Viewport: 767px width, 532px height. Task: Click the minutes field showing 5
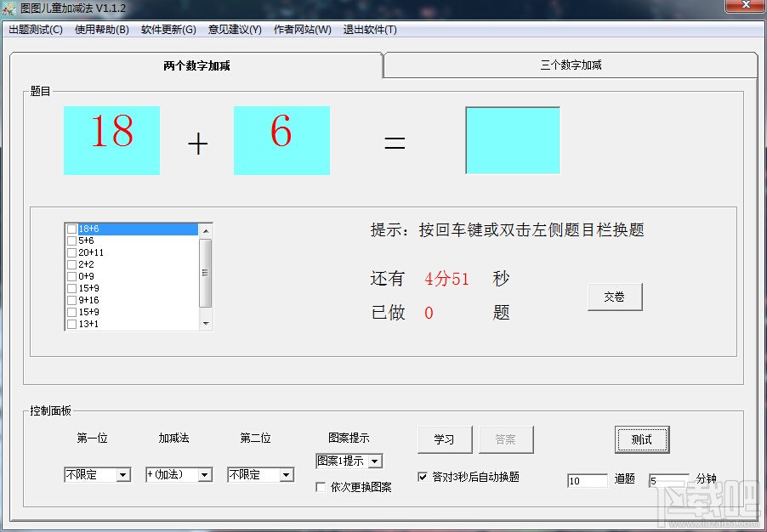(x=668, y=481)
